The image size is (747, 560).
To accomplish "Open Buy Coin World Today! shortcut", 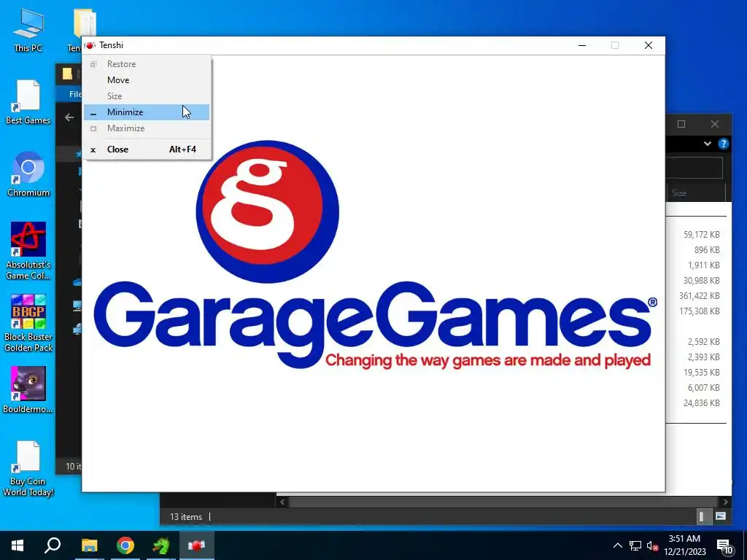I will pos(28,469).
